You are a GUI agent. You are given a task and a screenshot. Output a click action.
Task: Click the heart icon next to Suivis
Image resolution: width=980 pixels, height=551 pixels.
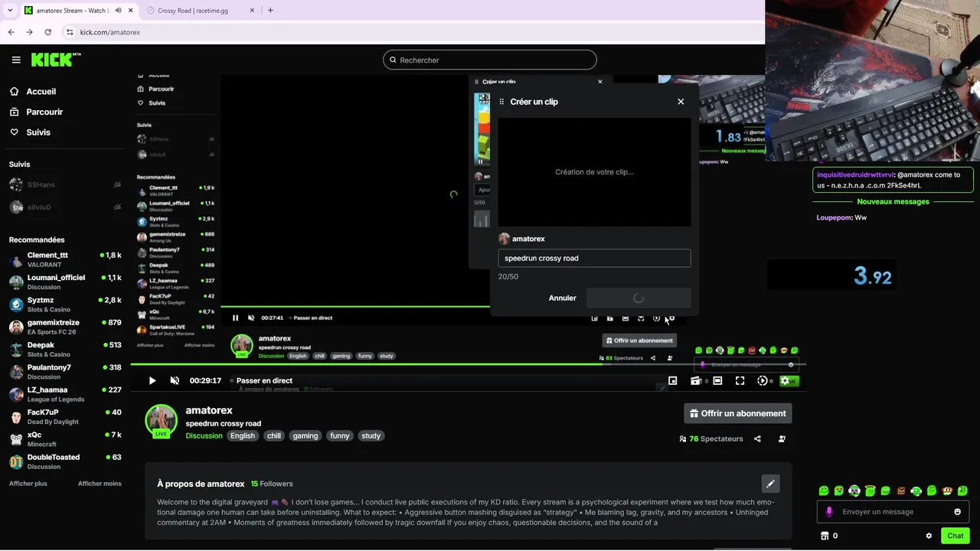pyautogui.click(x=14, y=132)
